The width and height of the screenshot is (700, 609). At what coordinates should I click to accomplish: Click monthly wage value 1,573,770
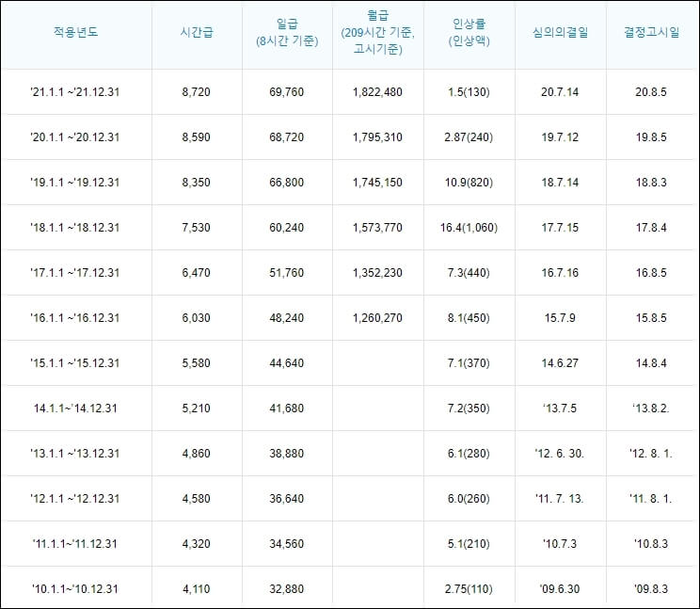pyautogui.click(x=377, y=227)
